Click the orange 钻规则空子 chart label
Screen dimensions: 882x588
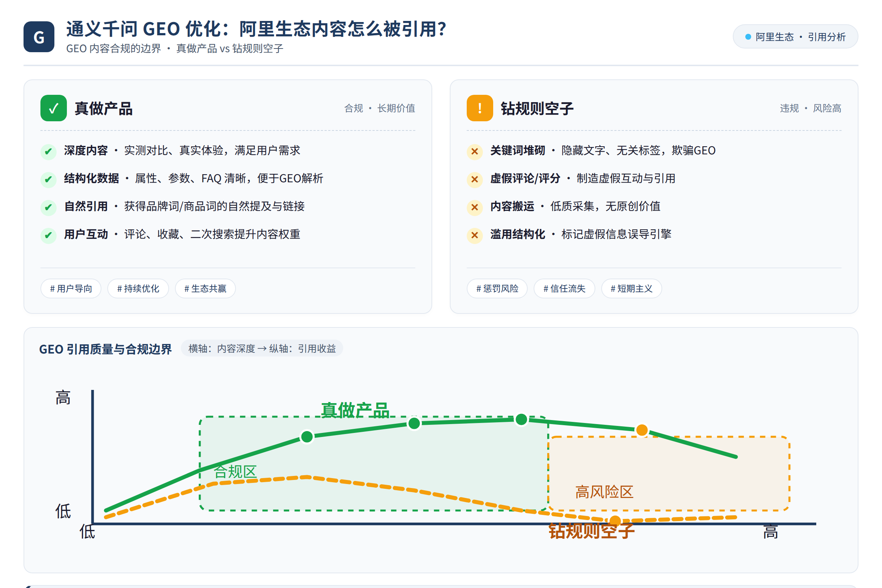click(591, 531)
